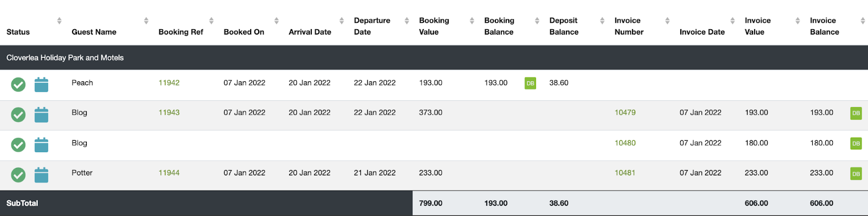Click the DB badge on invoice 10480 row
868x216 pixels.
point(856,143)
